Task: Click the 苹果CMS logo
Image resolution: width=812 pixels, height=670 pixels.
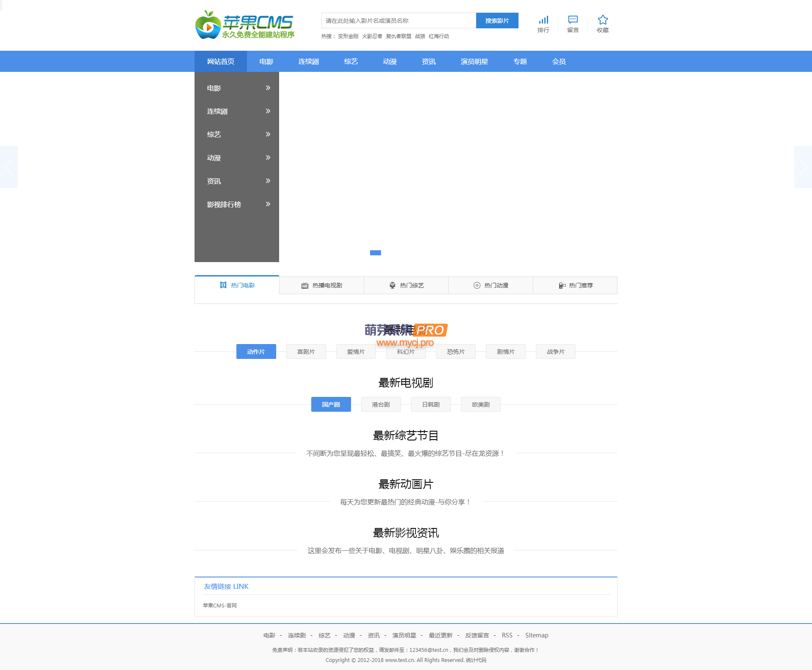Action: (x=244, y=25)
